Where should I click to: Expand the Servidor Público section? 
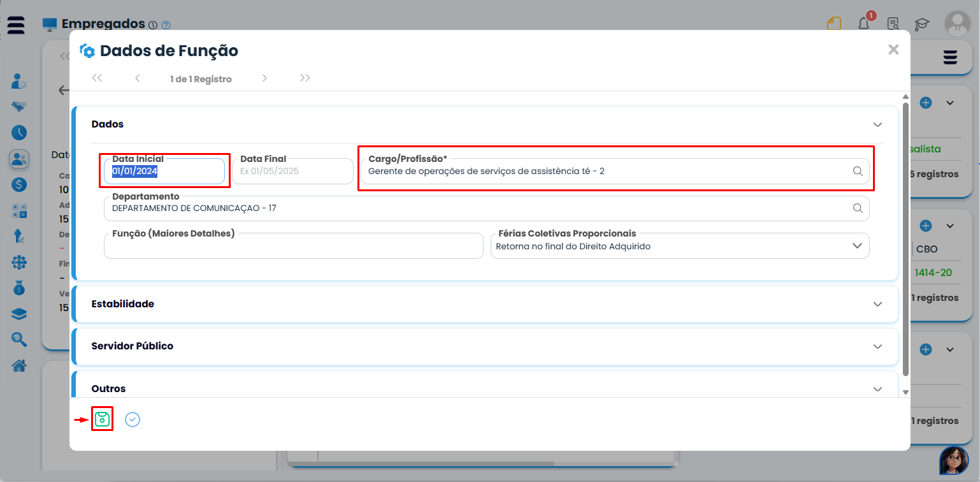click(x=877, y=346)
